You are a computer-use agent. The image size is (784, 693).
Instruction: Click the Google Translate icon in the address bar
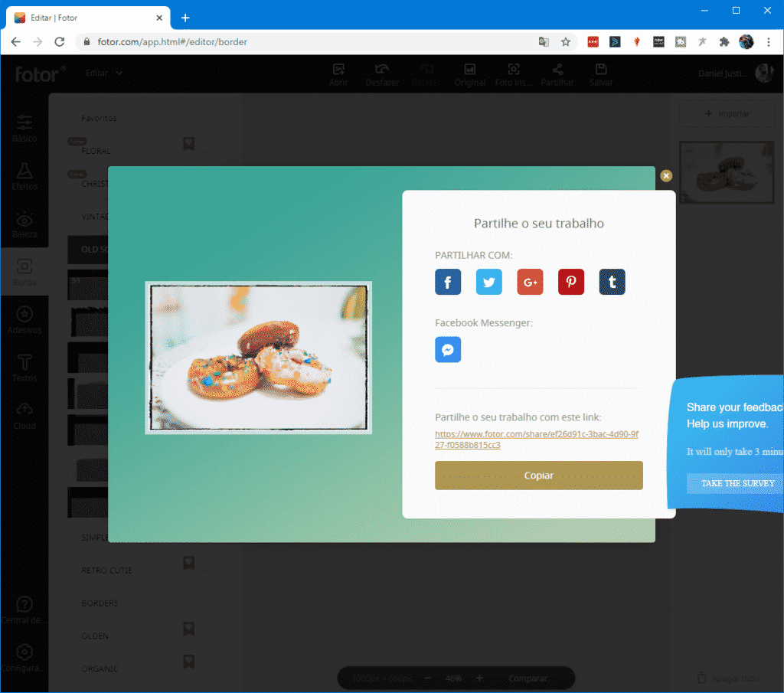tap(544, 42)
